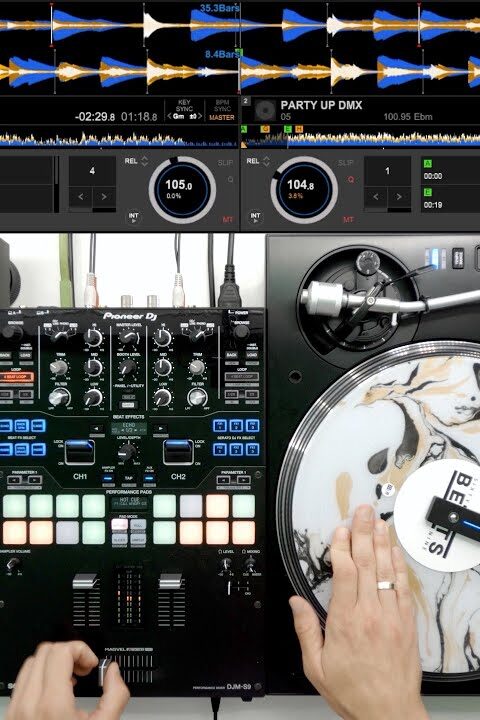The image size is (480, 720).
Task: Click the CH2 effect lever on the mixer
Action: [178, 452]
